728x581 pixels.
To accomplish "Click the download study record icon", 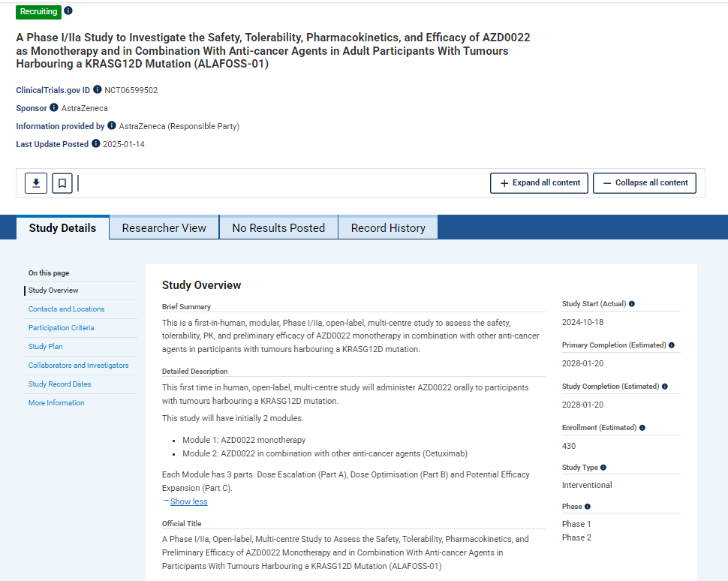I will tap(36, 183).
